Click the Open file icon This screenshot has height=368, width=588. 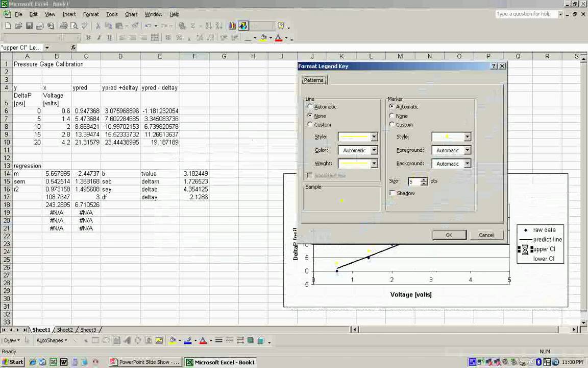(x=18, y=26)
